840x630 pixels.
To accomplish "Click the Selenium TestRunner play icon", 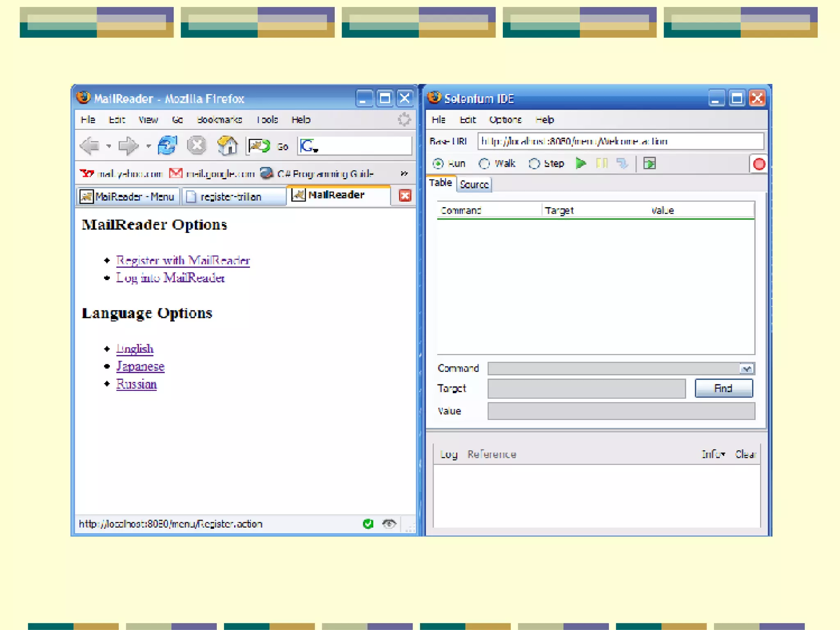I will point(649,164).
